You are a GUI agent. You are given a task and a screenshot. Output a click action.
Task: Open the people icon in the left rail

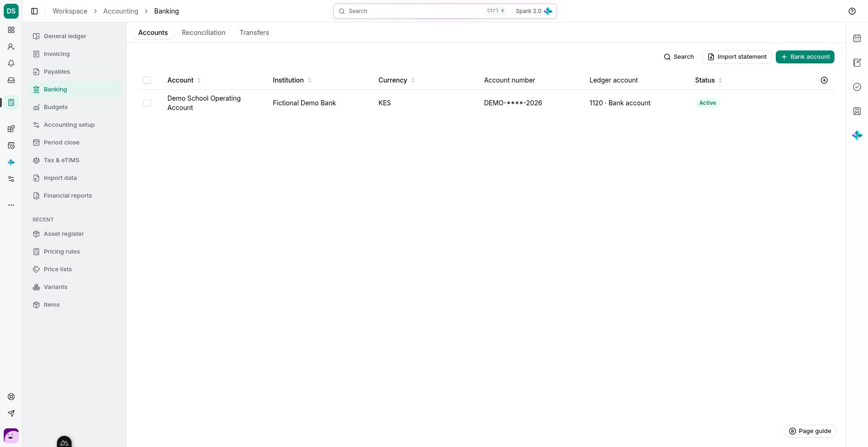pos(11,47)
